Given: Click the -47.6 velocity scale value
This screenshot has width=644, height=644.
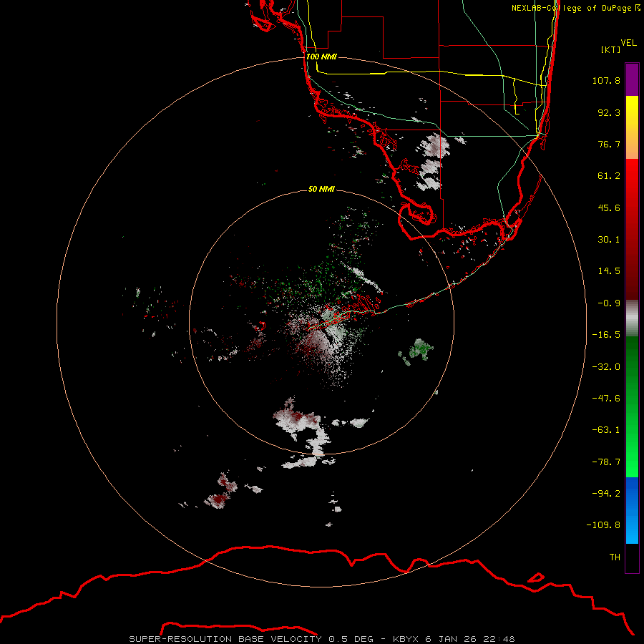Looking at the screenshot, I should pos(606,399).
